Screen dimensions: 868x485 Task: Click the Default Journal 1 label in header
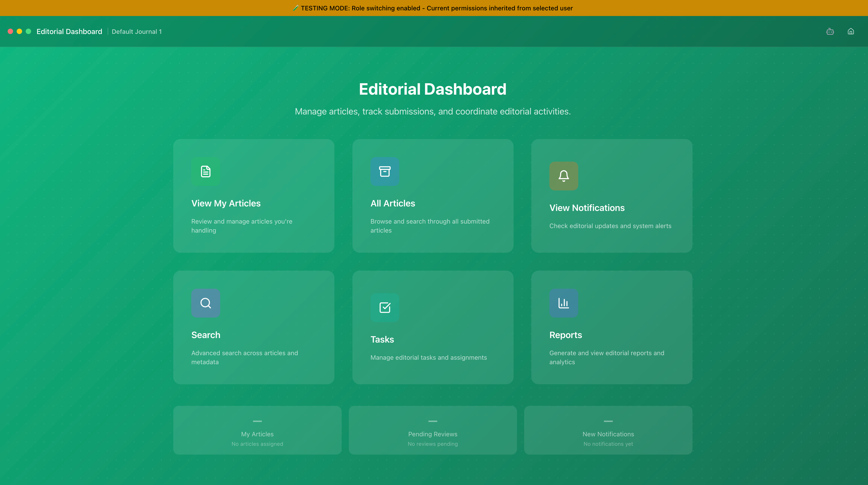click(137, 31)
